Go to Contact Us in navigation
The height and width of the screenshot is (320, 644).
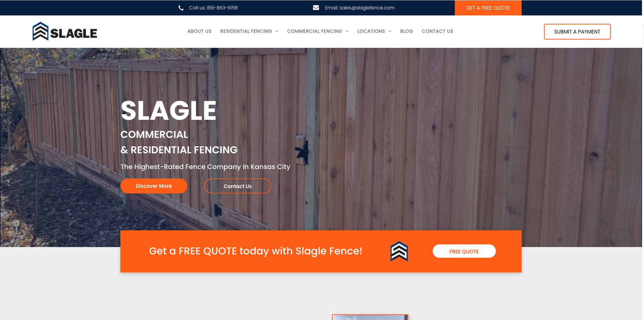437,31
